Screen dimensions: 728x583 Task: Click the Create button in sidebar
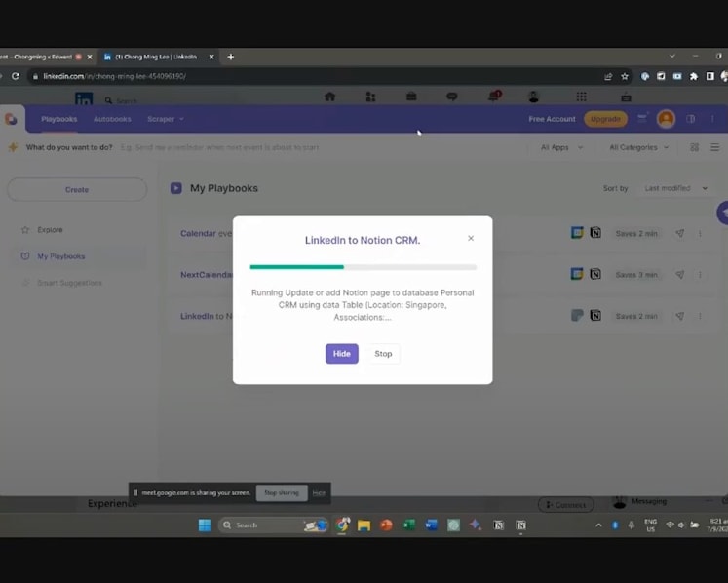(x=77, y=189)
